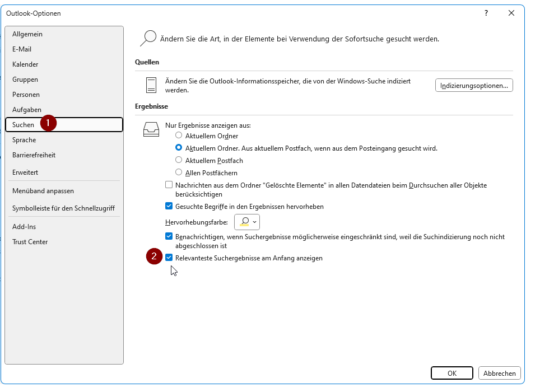Click the Outlook-Optionen title text
Viewport: 540px width, 392px height.
click(34, 13)
